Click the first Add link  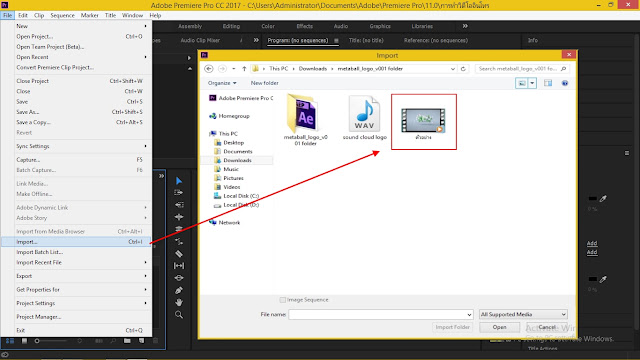click(592, 243)
